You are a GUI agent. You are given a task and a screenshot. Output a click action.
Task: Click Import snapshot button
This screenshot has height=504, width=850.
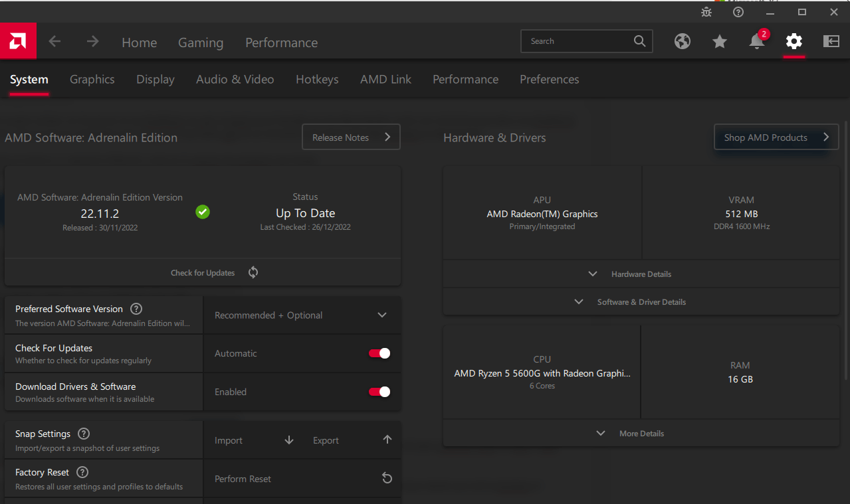(x=254, y=440)
